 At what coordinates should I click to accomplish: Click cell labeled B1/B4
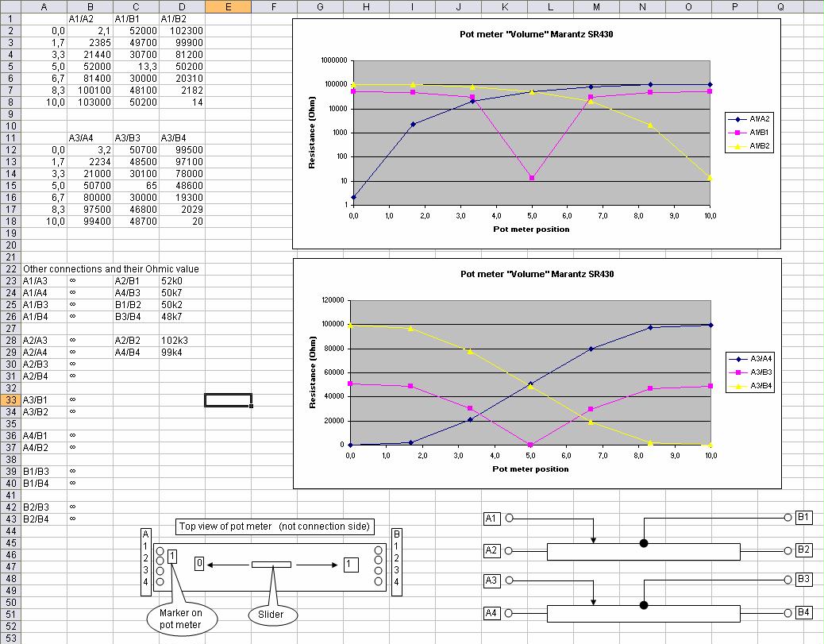44,483
